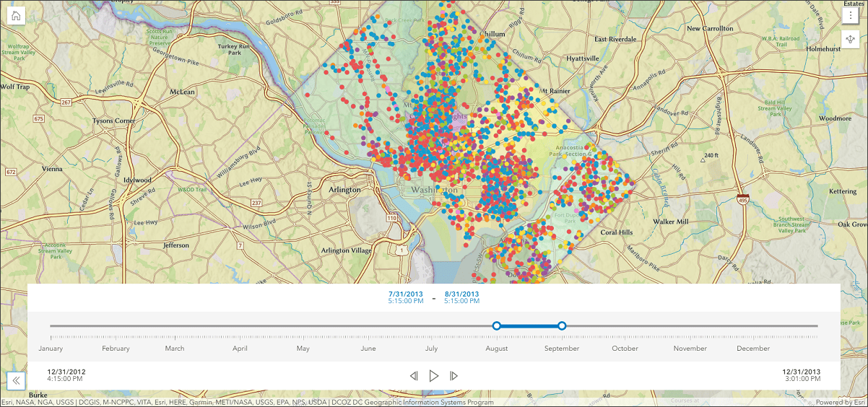Step back to previous time interval

pyautogui.click(x=414, y=376)
